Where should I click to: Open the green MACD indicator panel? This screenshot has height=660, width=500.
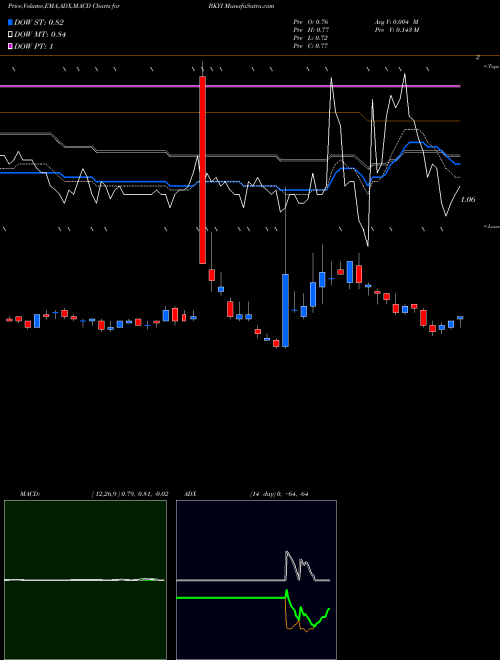(85, 580)
